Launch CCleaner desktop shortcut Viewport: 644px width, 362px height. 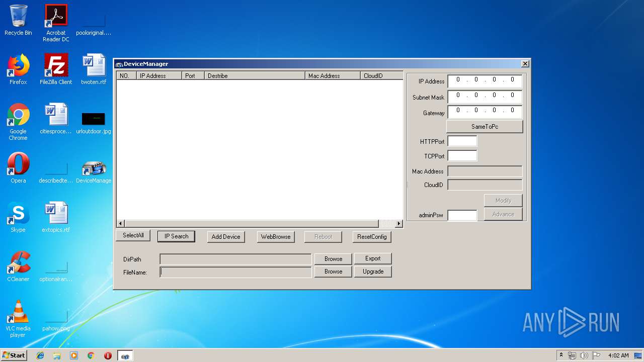tap(18, 266)
